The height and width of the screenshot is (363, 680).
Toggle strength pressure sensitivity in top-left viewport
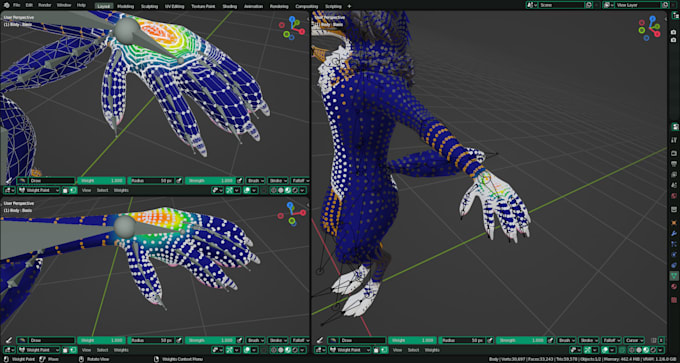[239, 180]
